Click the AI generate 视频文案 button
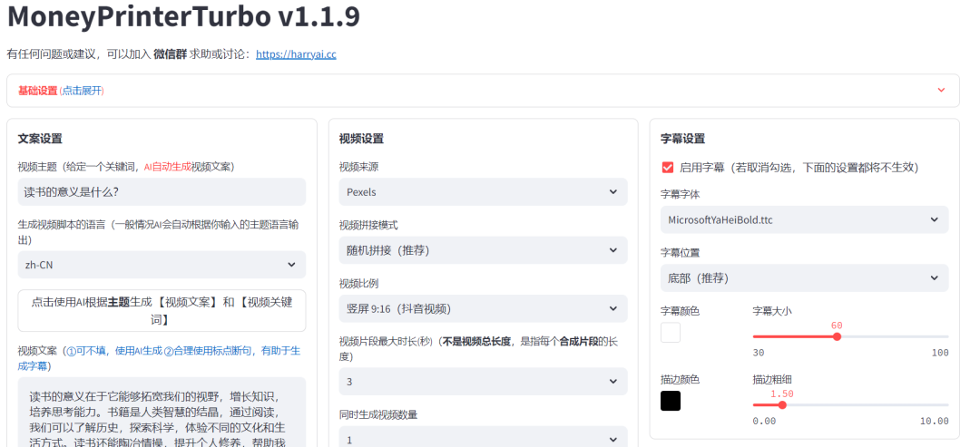 pyautogui.click(x=162, y=310)
